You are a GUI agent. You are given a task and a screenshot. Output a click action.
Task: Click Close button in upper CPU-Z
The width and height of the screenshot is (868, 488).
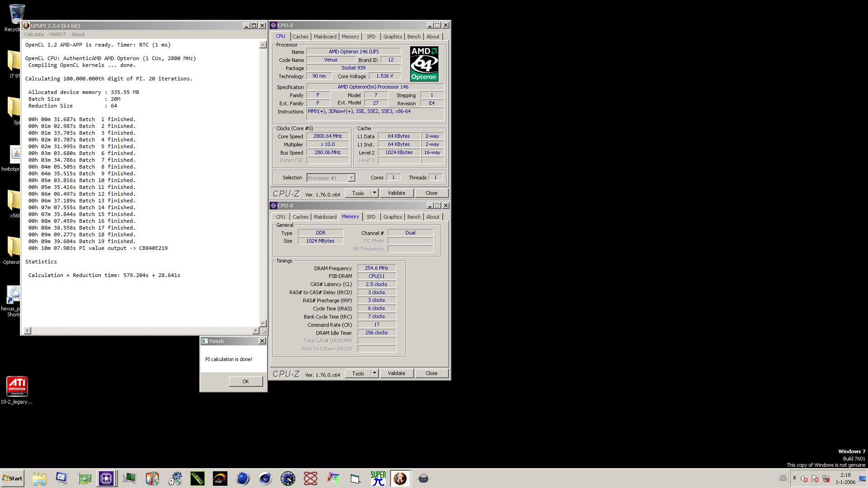pos(431,193)
